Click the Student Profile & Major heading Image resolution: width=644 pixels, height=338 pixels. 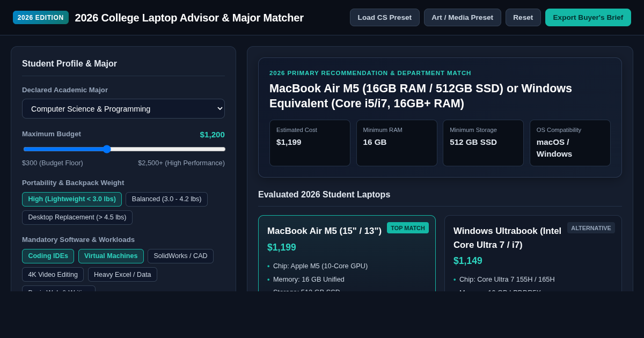pyautogui.click(x=69, y=64)
